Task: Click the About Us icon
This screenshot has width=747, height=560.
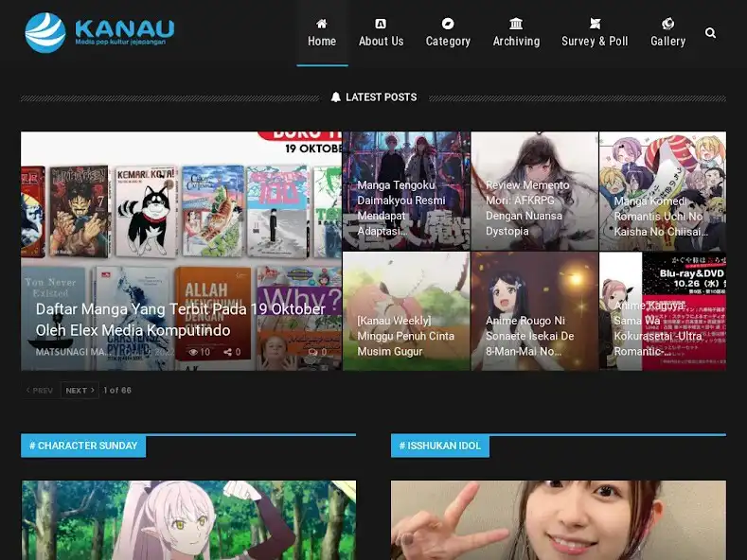Action: coord(381,24)
